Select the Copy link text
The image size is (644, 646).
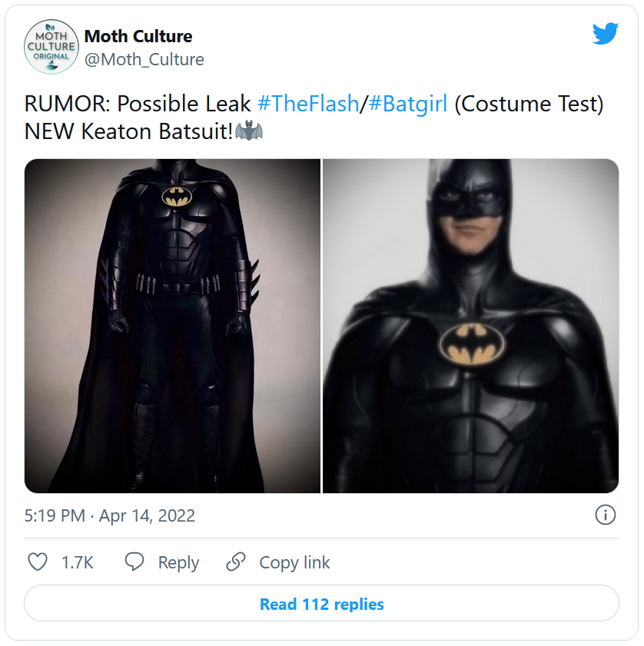pos(294,562)
